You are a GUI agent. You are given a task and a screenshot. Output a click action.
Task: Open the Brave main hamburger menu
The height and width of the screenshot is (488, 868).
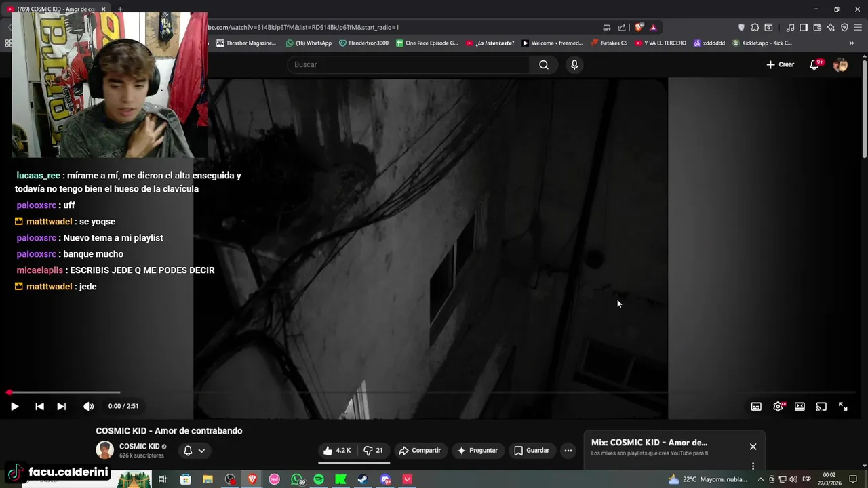point(858,28)
